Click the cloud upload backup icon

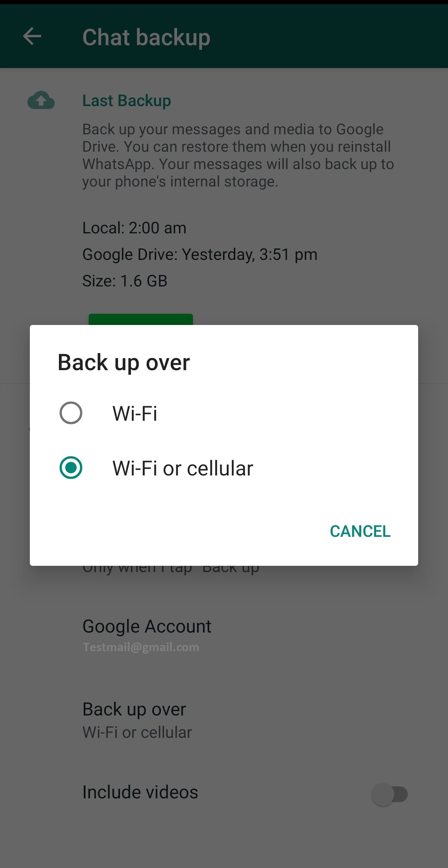pyautogui.click(x=41, y=100)
